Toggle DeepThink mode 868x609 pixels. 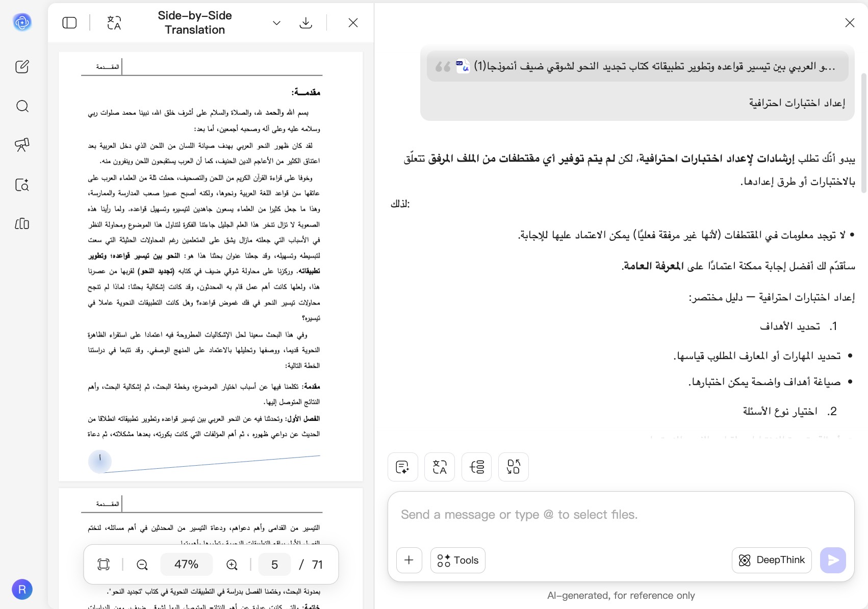click(x=772, y=560)
